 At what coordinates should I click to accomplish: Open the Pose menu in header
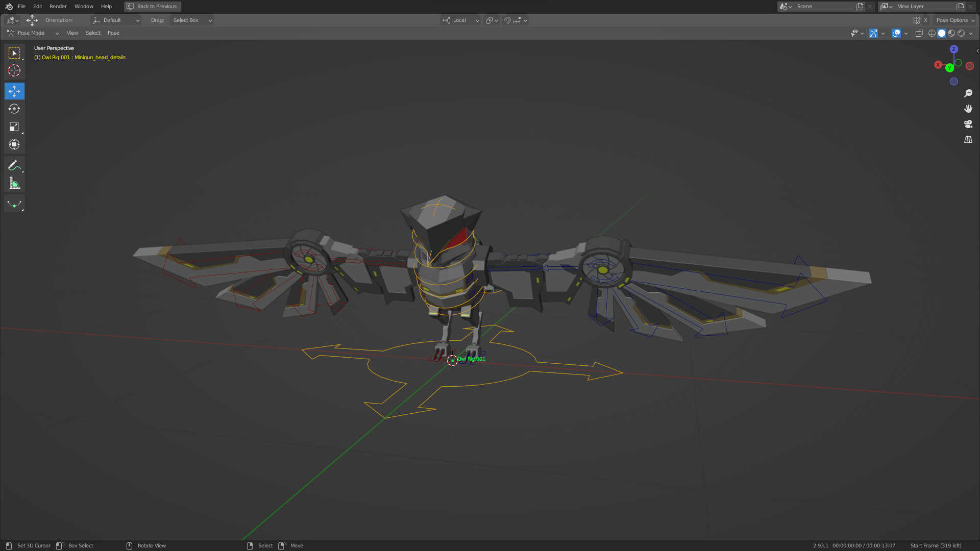[x=113, y=33]
